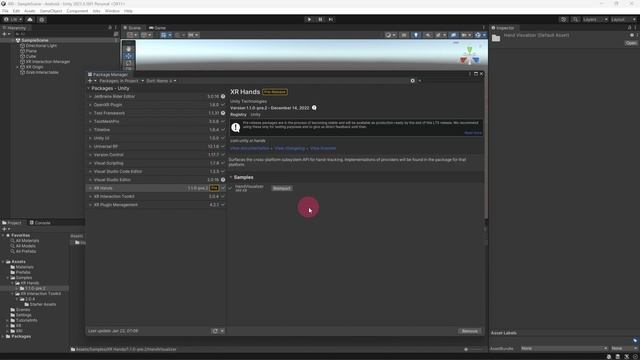Open the View licenses link
This screenshot has height=360, width=640.
pyautogui.click(x=323, y=148)
